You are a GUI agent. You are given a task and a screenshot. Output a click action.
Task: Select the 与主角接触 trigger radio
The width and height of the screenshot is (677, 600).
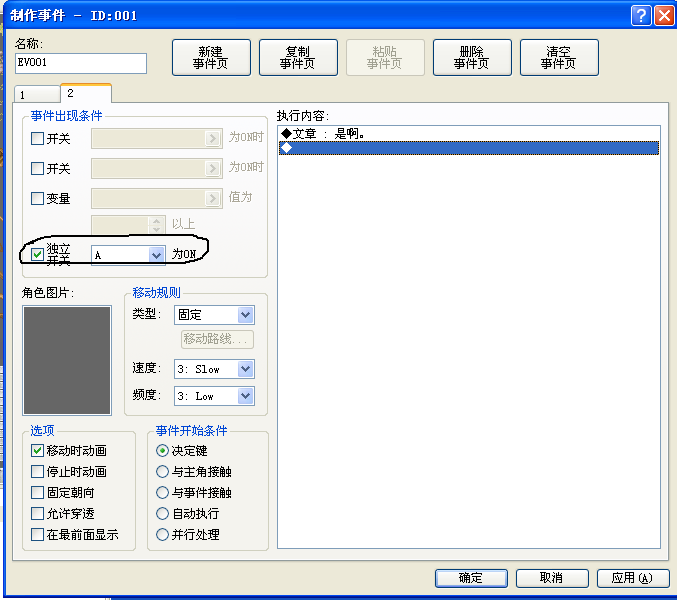tap(162, 471)
